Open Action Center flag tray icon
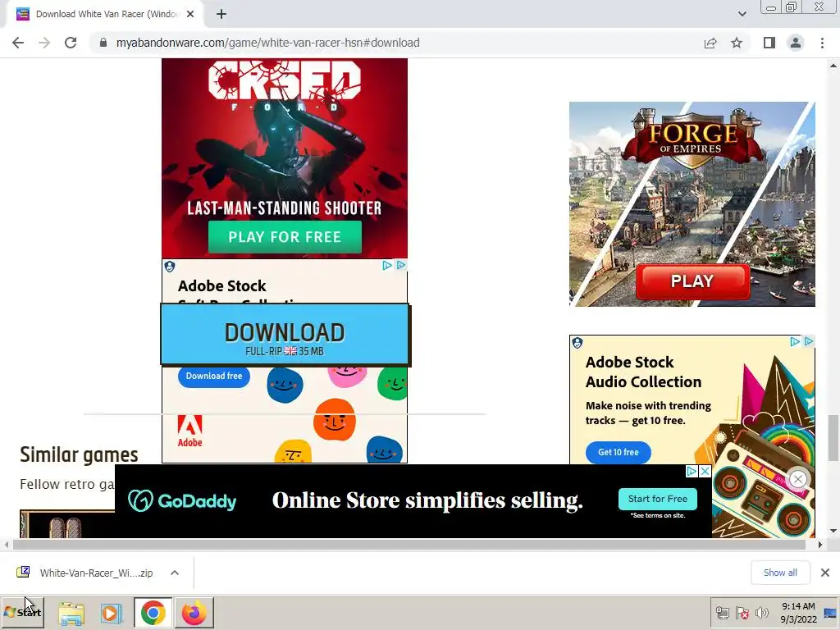This screenshot has height=630, width=840. pyautogui.click(x=742, y=613)
